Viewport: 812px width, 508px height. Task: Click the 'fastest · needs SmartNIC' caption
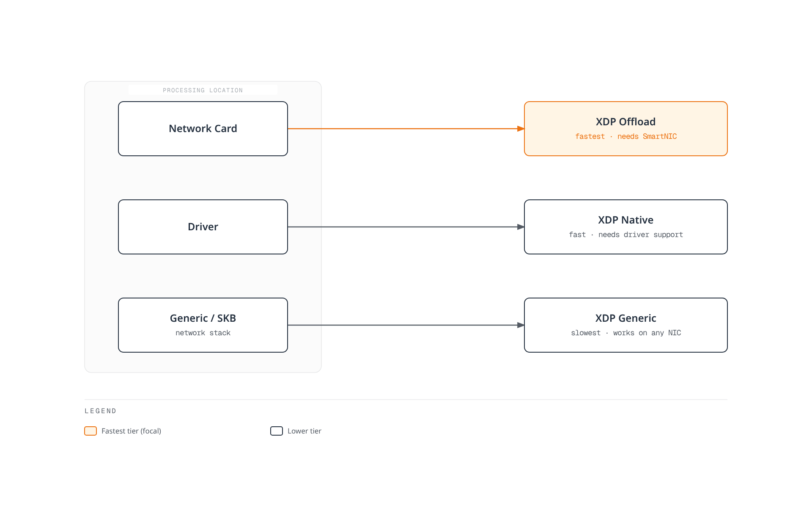(x=626, y=136)
